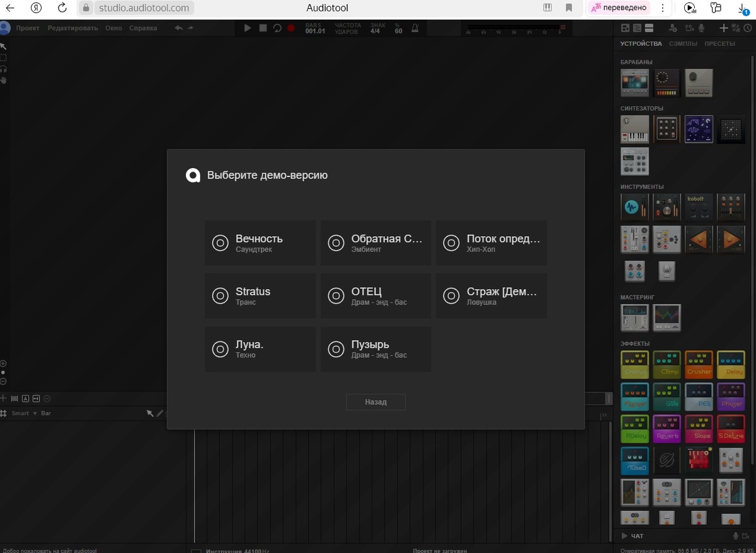Viewport: 756px width, 553px height.
Task: Choose the Поток hip-hop demo
Action: coord(491,242)
